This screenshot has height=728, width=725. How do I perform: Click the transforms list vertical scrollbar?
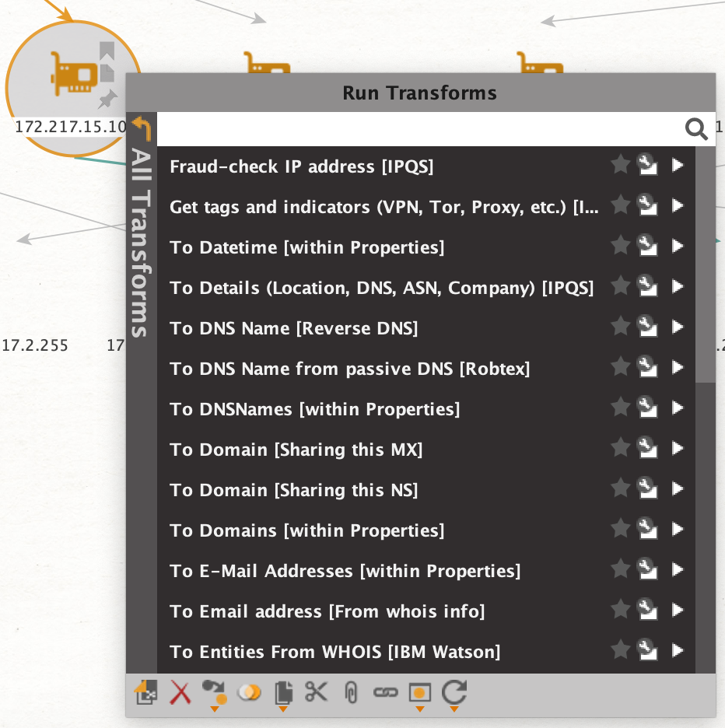pyautogui.click(x=705, y=265)
